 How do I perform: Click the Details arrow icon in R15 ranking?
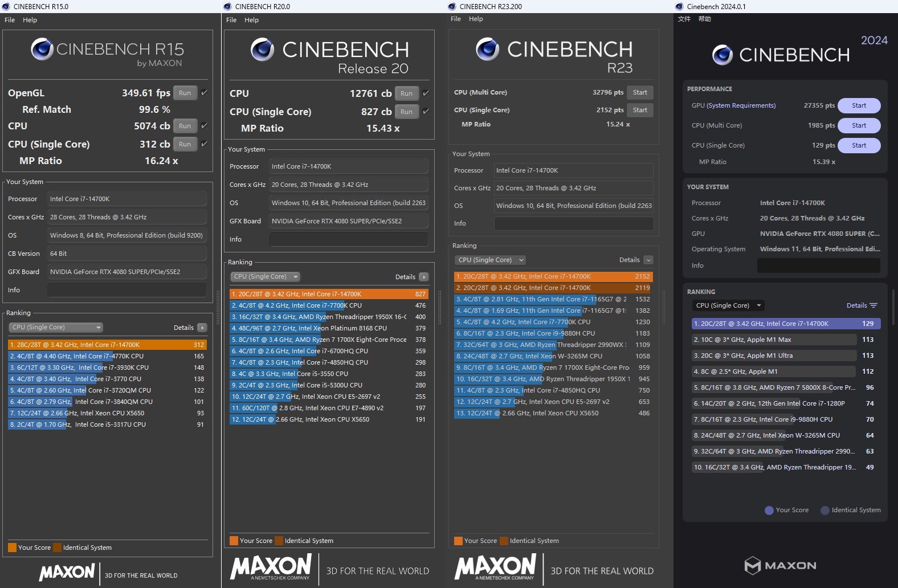pos(202,328)
